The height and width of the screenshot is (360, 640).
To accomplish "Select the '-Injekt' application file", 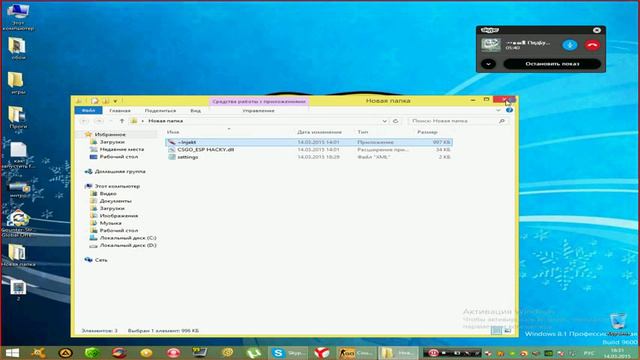I will pos(309,142).
